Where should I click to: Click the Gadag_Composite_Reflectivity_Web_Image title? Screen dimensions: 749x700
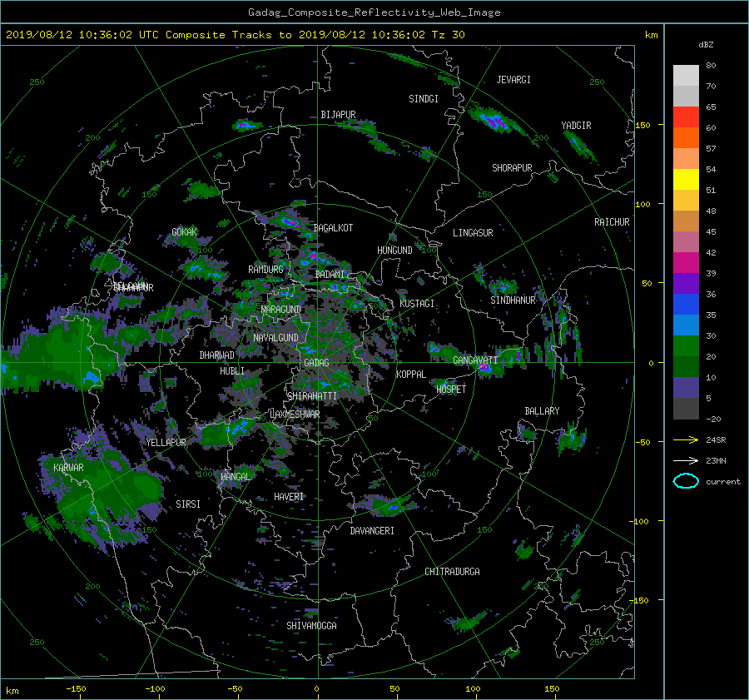374,12
